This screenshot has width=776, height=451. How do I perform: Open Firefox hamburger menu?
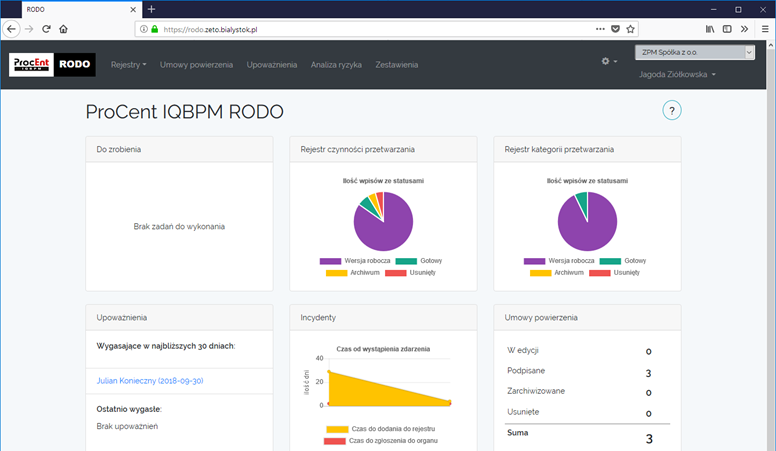(x=765, y=29)
